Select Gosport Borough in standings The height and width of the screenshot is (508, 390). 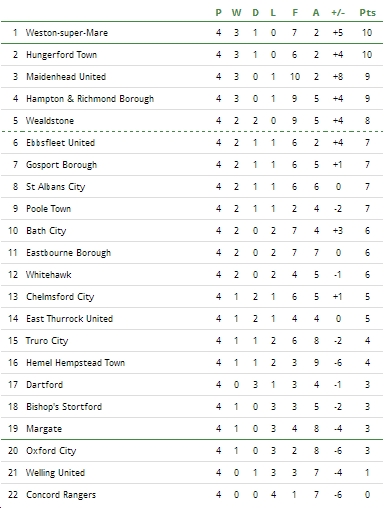click(x=62, y=165)
